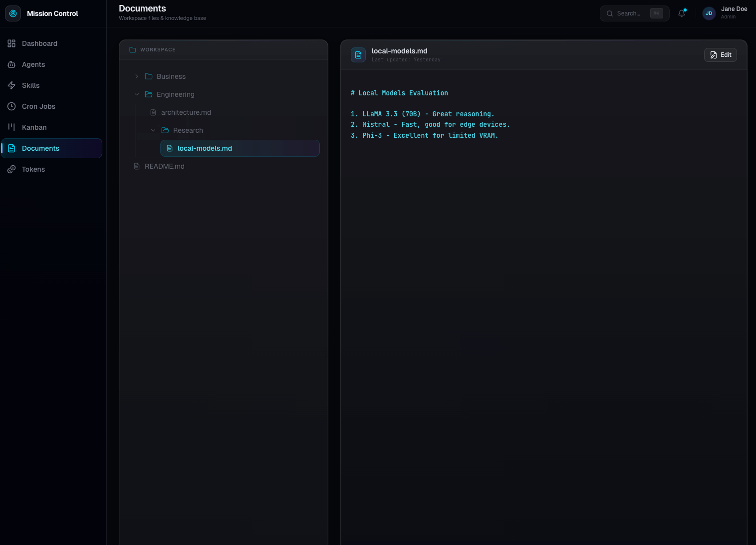Screen dimensions: 756x545
Task: Open Tokens using its token icon
Action: click(x=11, y=169)
